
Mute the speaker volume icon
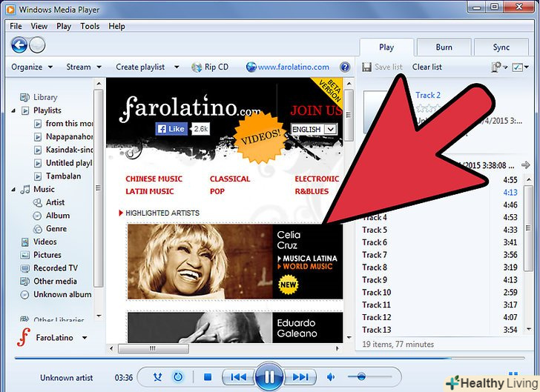pyautogui.click(x=331, y=377)
